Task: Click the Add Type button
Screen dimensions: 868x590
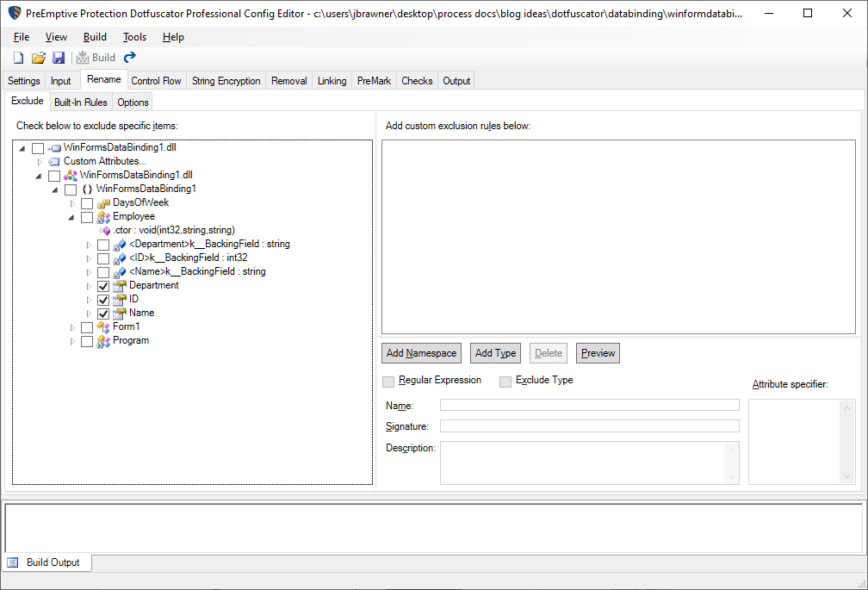Action: (495, 353)
